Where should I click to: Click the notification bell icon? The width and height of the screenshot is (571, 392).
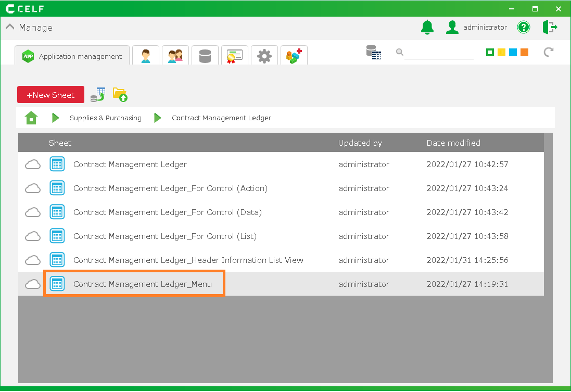pyautogui.click(x=427, y=27)
